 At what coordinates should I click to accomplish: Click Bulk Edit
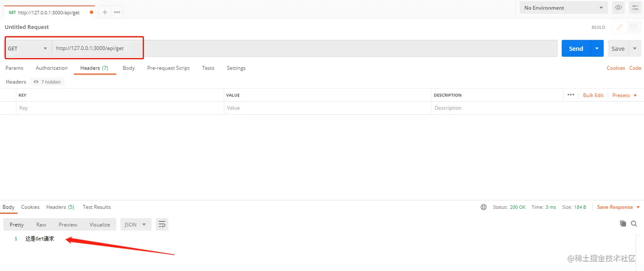coord(593,95)
